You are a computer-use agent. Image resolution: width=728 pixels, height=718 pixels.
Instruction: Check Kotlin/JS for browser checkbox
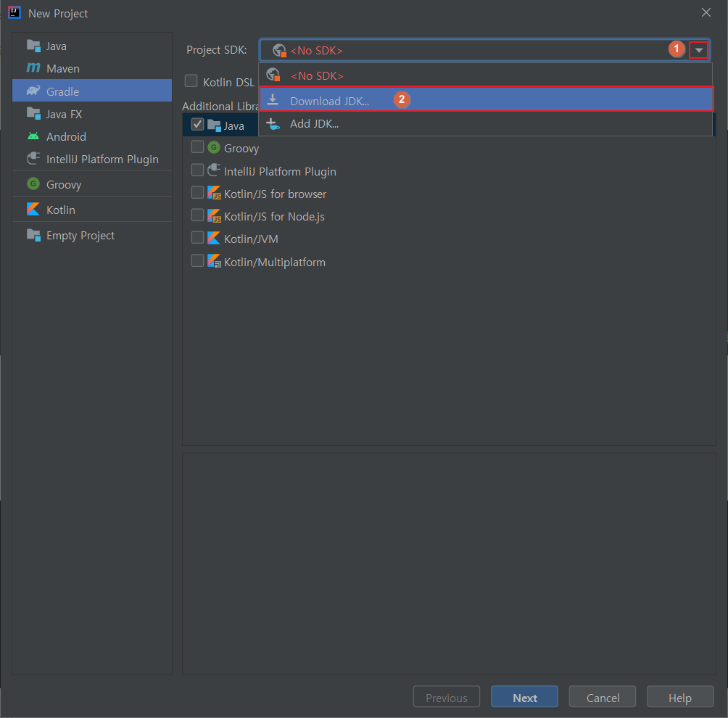(x=198, y=192)
